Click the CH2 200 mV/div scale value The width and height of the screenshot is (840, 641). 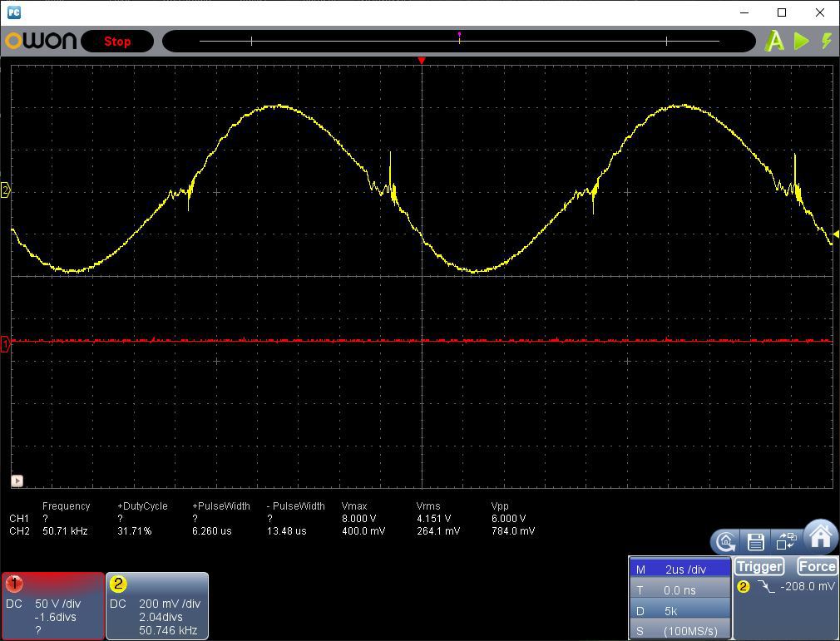(170, 604)
